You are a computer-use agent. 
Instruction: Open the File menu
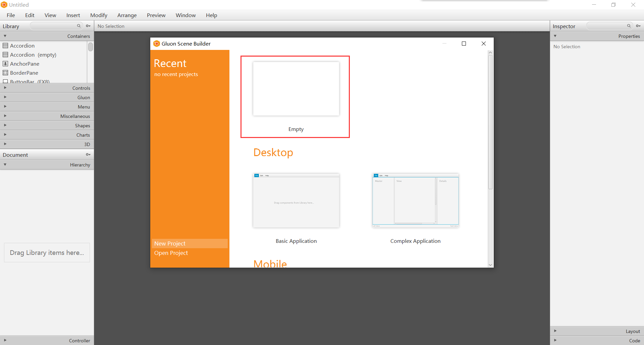click(x=11, y=15)
